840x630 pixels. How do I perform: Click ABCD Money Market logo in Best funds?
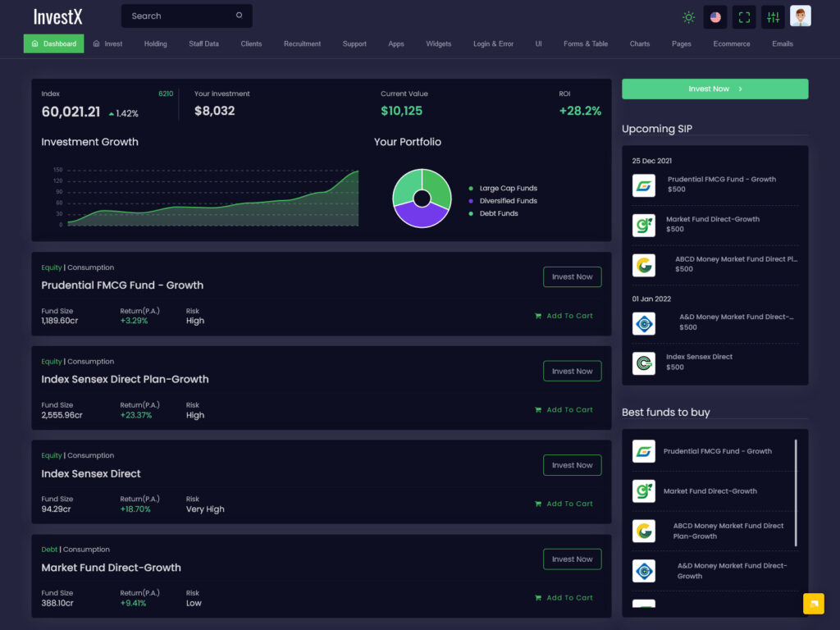click(x=643, y=531)
